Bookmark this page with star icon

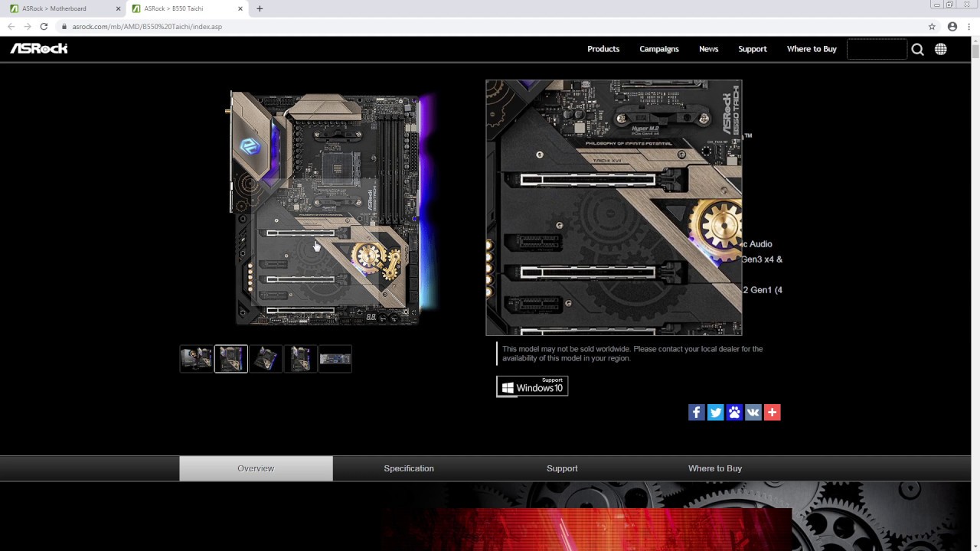[x=932, y=26]
